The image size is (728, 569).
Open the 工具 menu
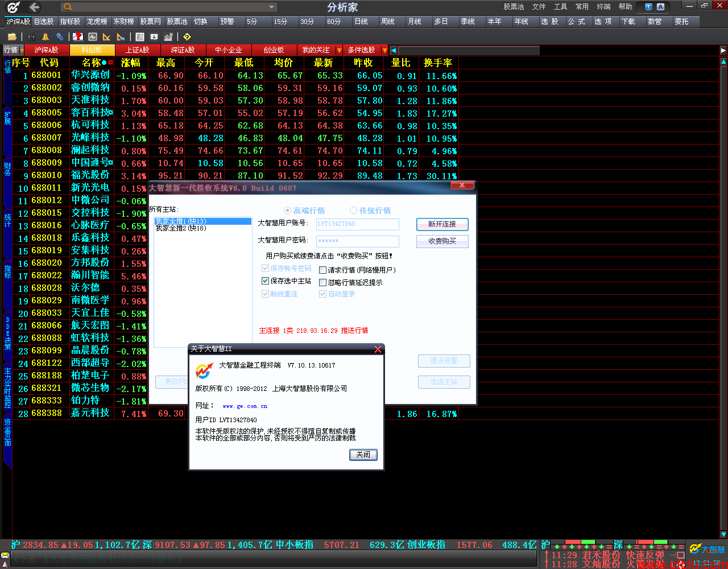560,7
